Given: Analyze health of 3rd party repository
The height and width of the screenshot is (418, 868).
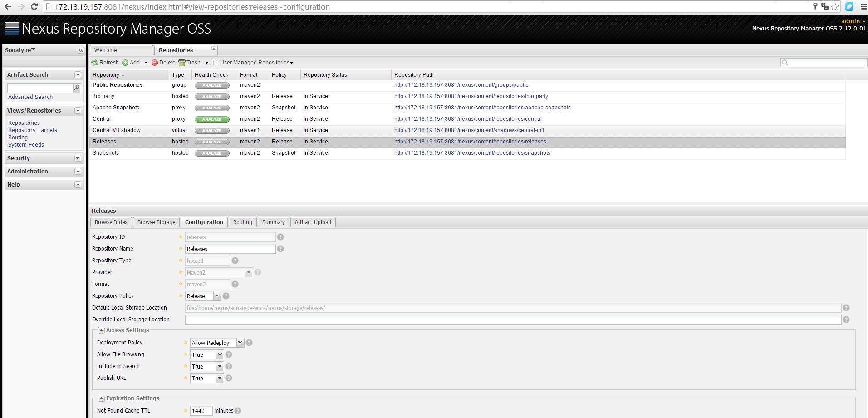Looking at the screenshot, I should coord(212,97).
